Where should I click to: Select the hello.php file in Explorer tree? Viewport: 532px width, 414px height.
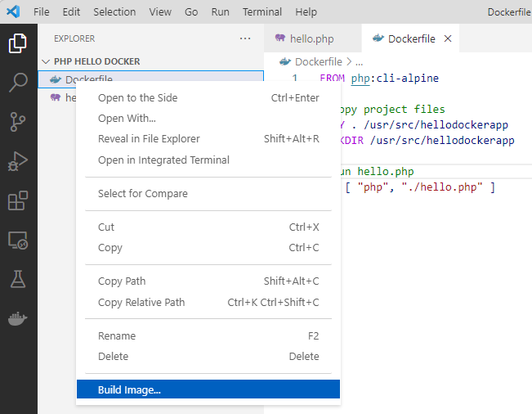(x=57, y=98)
